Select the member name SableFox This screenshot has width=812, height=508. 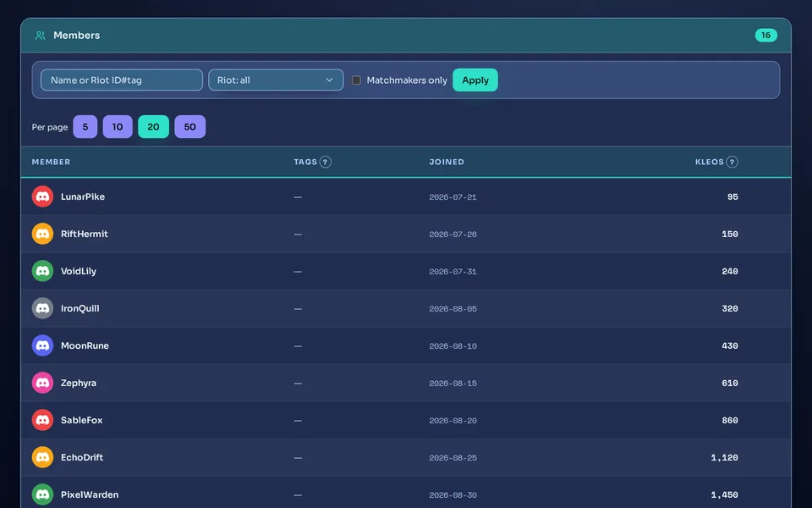[82, 421]
